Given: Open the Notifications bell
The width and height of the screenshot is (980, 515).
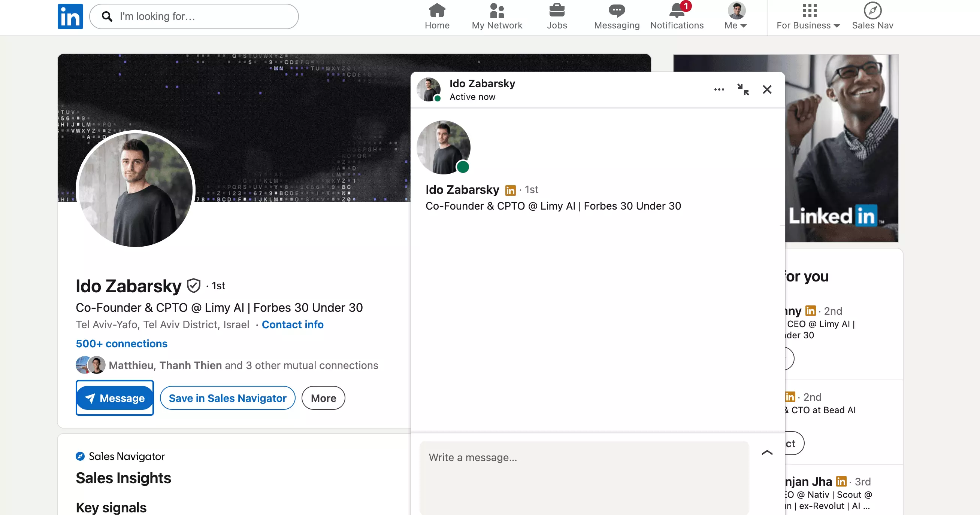Looking at the screenshot, I should tap(677, 16).
